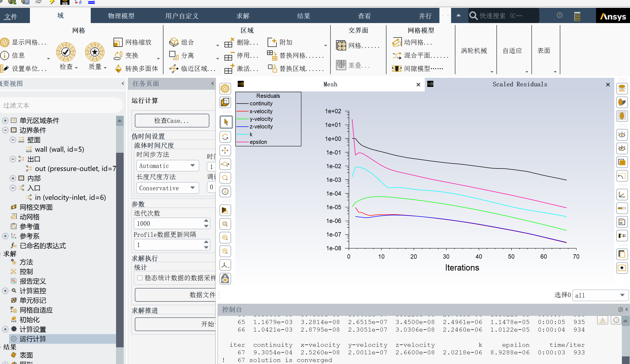Switch to the 并行 ribbon tab
The image size is (630, 364).
point(425,16)
